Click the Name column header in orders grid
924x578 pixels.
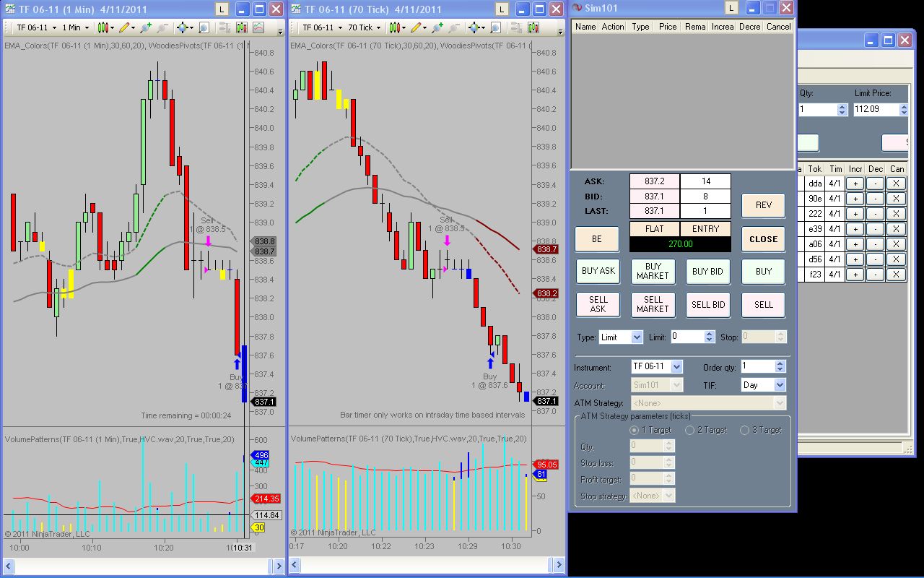point(585,27)
